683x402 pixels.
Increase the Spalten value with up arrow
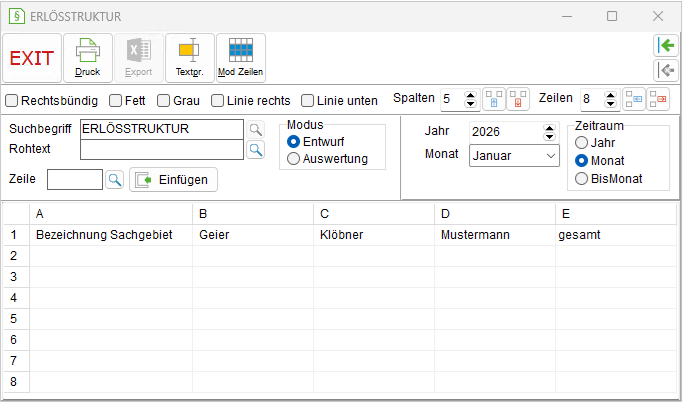[470, 95]
